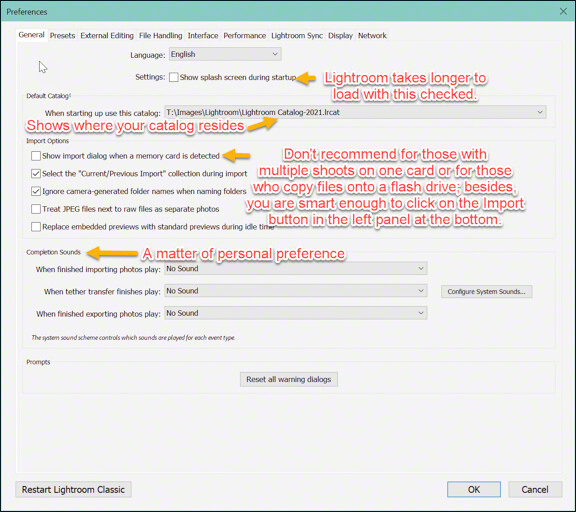The image size is (576, 512).
Task: Open the finished importing photos sound dropdown
Action: [296, 268]
